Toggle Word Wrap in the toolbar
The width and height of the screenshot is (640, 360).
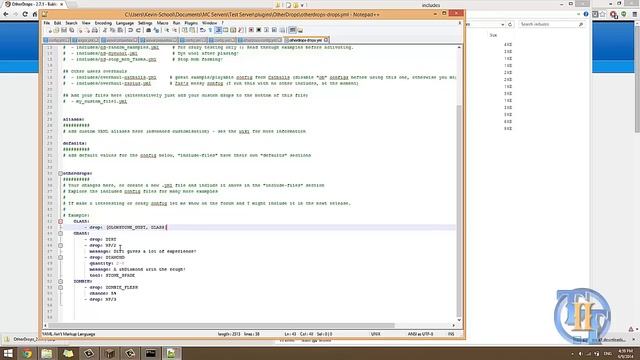point(202,30)
